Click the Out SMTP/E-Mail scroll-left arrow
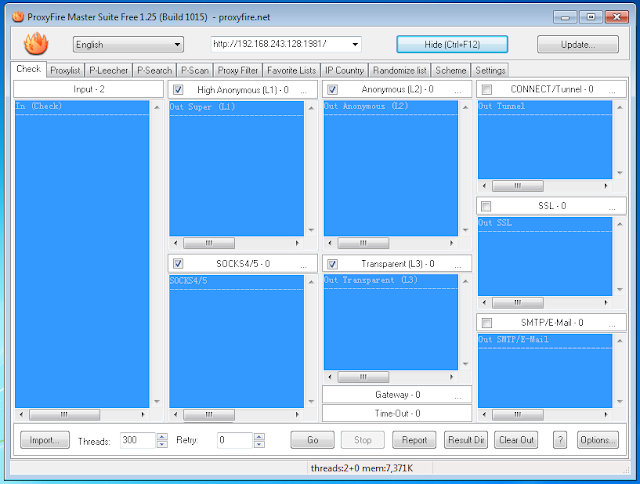 (x=484, y=415)
